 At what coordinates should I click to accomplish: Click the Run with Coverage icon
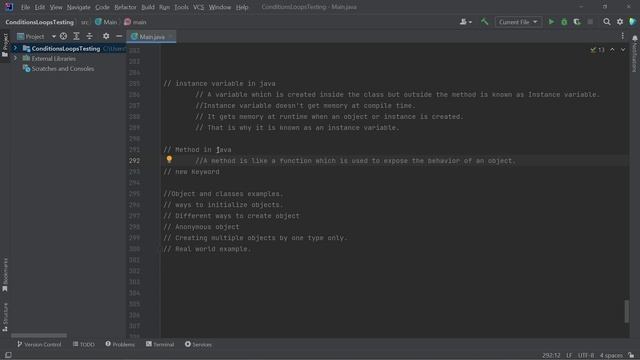[x=577, y=22]
